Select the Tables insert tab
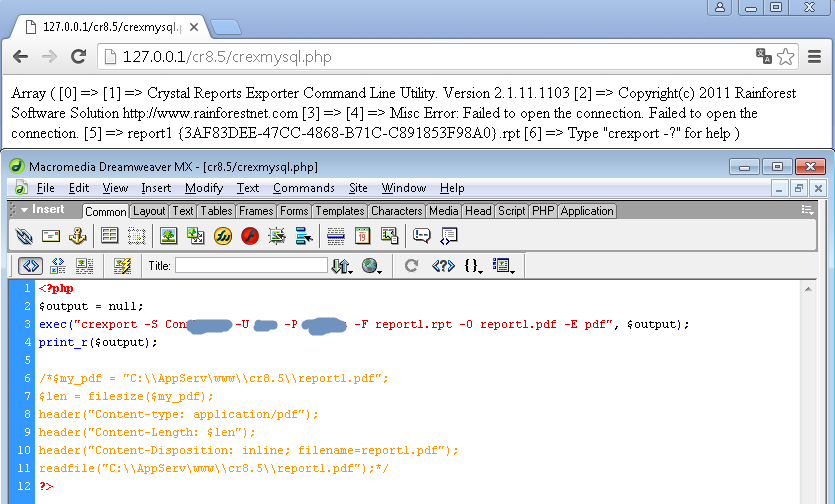Image resolution: width=835 pixels, height=504 pixels. tap(216, 211)
